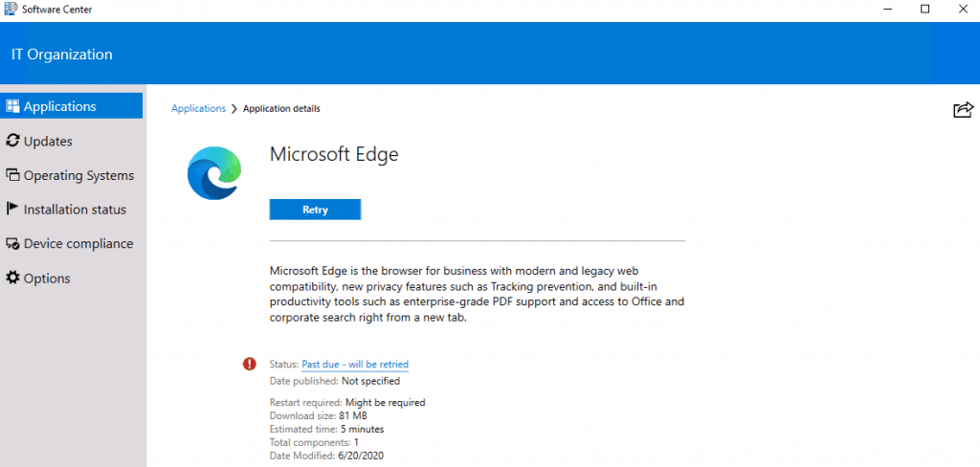
Task: Open the Applications sidebar section
Action: pos(71,105)
